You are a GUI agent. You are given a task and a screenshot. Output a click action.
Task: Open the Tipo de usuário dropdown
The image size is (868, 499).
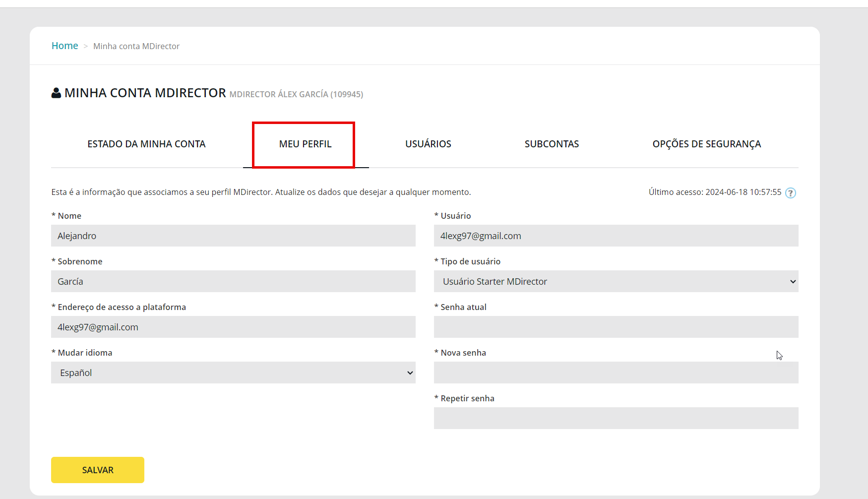click(616, 281)
